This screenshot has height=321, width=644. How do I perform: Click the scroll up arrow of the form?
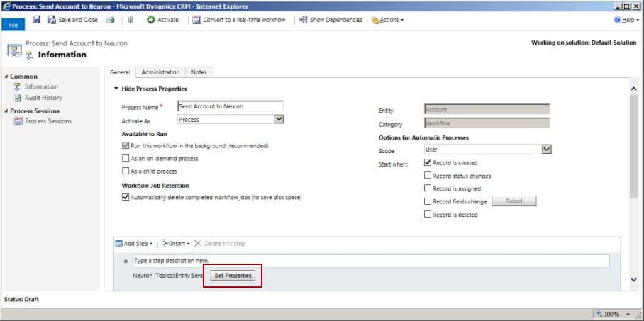tap(633, 89)
